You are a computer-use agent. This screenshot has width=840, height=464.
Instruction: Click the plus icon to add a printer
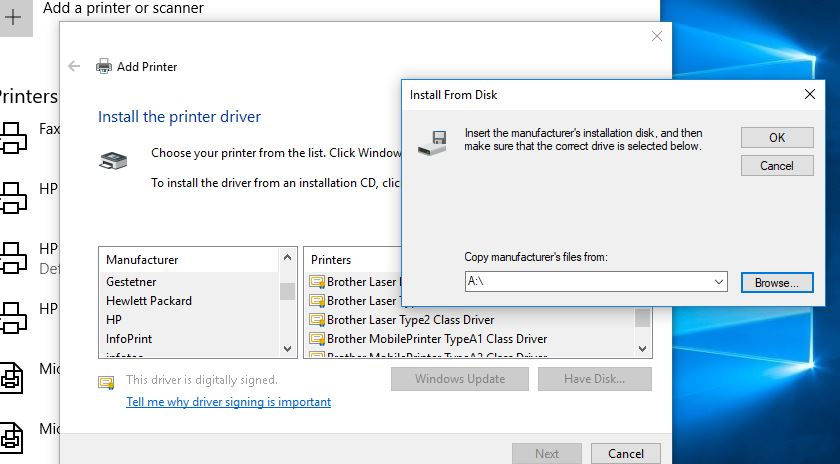pos(12,17)
